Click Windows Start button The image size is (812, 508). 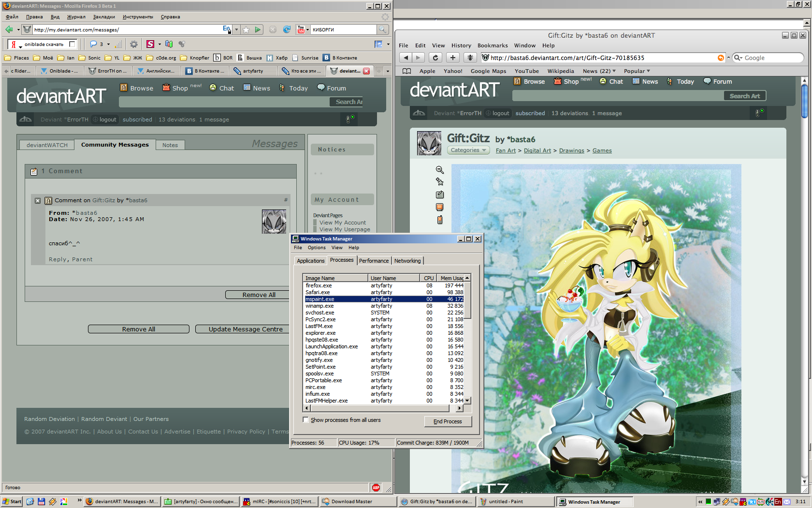point(12,502)
